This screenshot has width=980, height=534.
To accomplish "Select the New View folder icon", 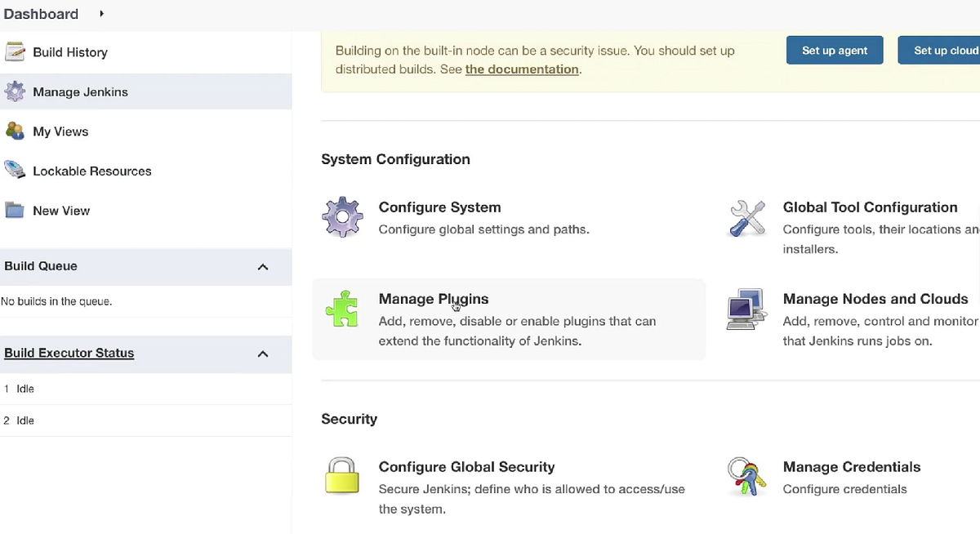I will click(x=14, y=210).
